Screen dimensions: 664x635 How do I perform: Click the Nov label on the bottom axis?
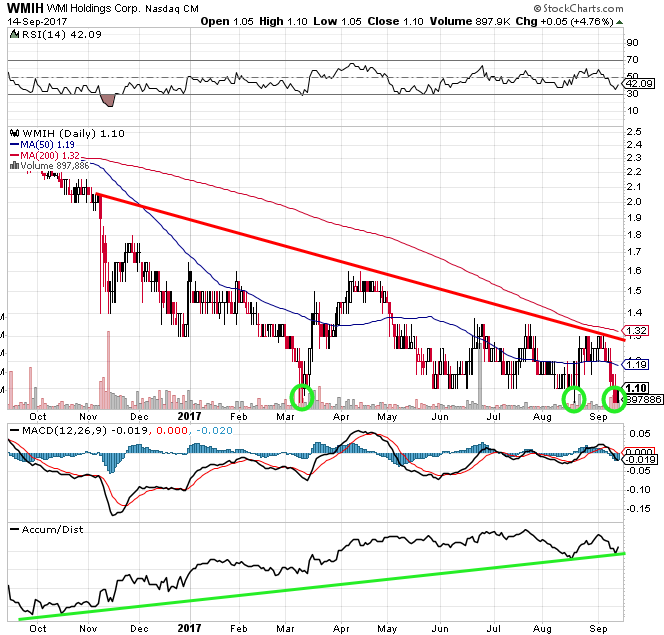click(88, 628)
